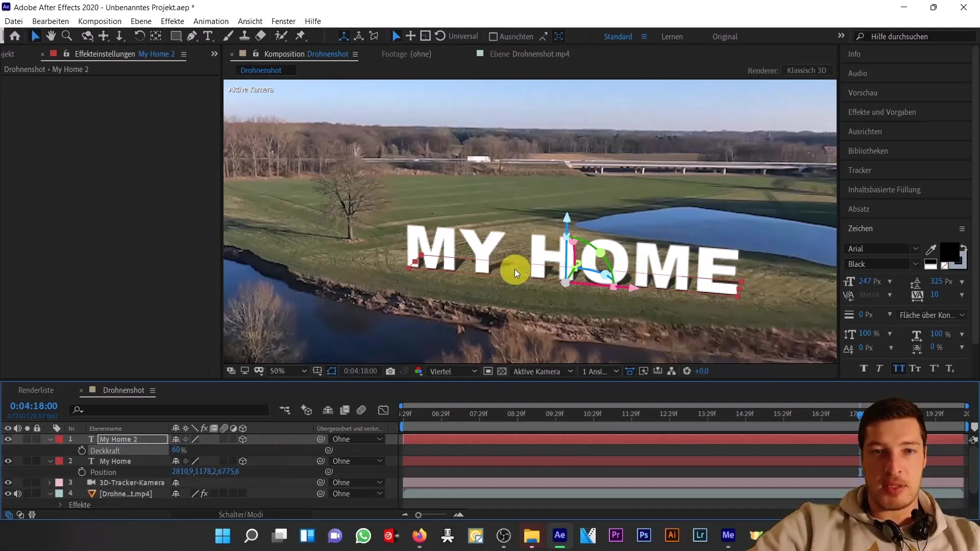Open the Komposition menu
980x551 pixels.
pos(100,21)
